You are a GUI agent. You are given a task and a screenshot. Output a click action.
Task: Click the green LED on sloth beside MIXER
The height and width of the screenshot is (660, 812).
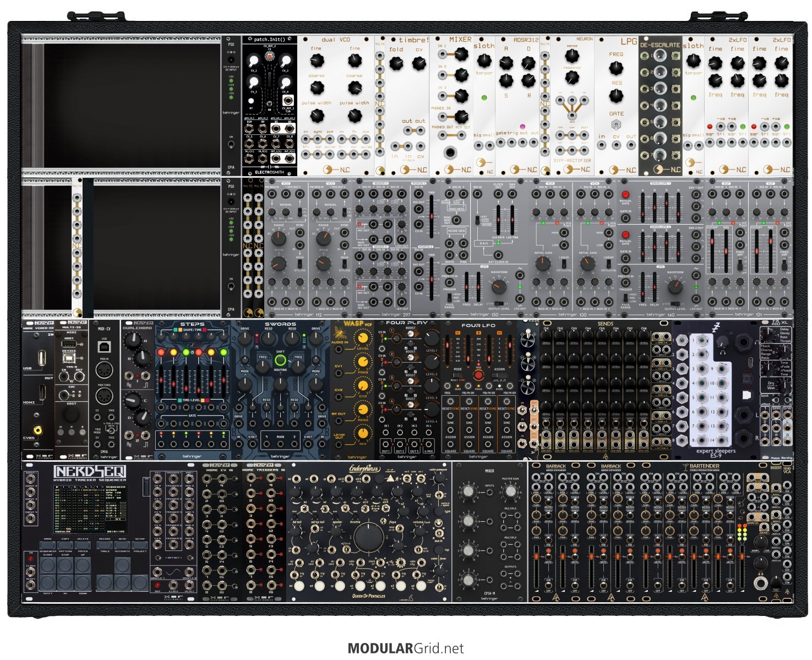[x=484, y=98]
